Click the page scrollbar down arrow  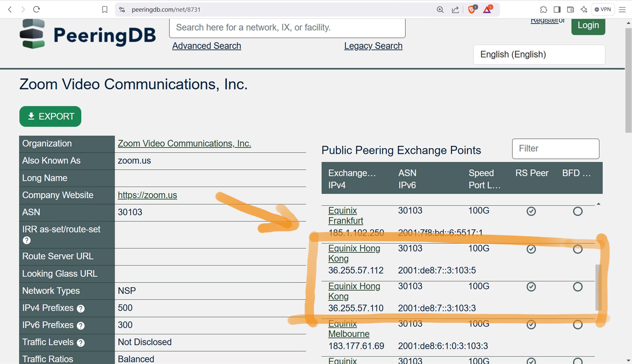point(628,361)
